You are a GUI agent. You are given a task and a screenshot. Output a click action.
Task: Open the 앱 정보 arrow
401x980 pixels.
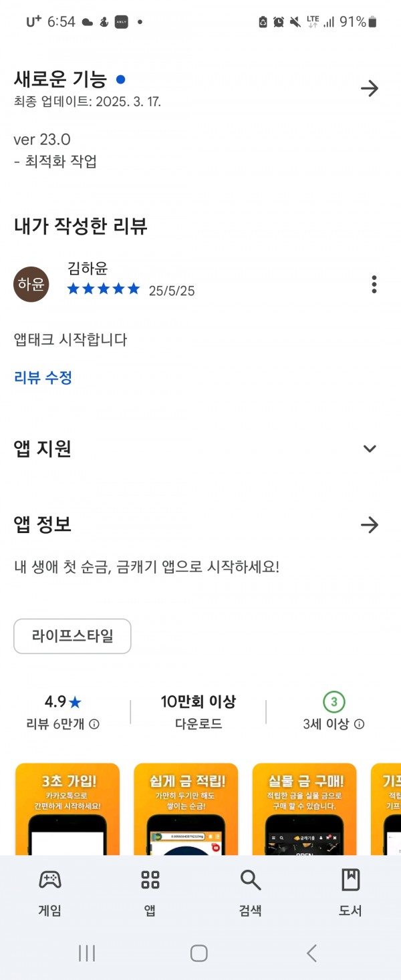click(370, 525)
